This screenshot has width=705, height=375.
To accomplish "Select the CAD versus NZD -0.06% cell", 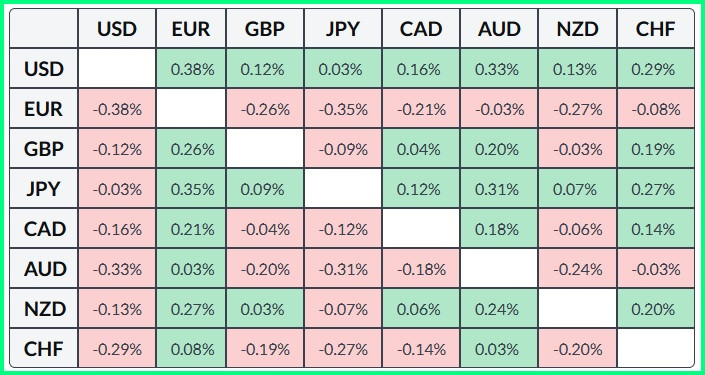I will (578, 229).
